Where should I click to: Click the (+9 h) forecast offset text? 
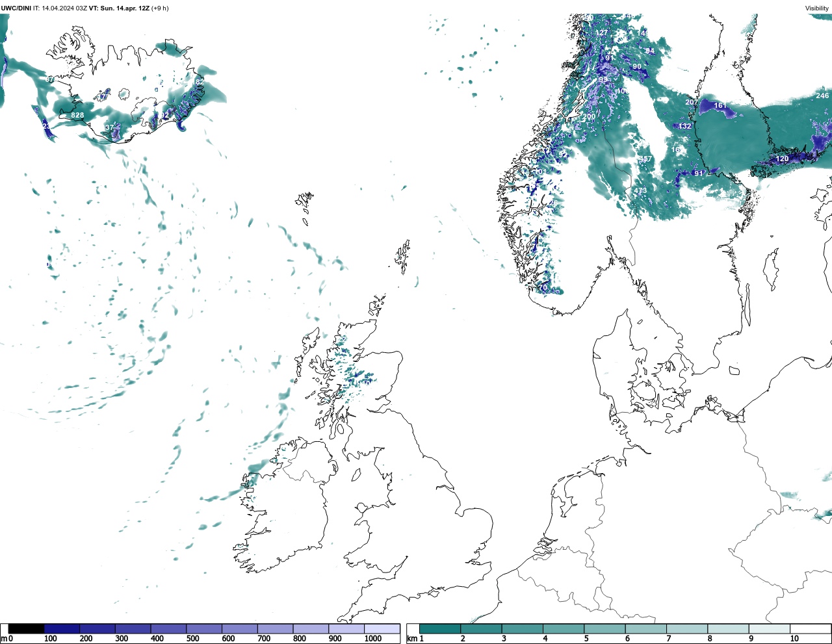160,8
